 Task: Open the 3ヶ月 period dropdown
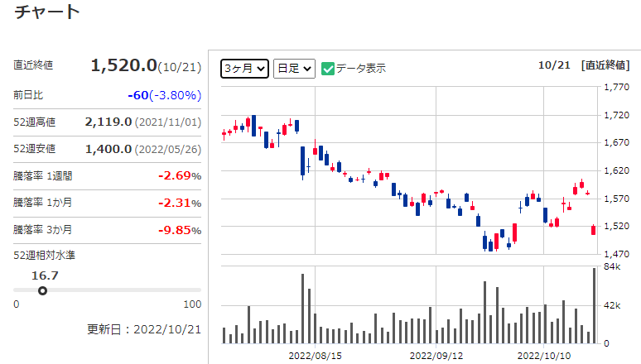tap(244, 69)
